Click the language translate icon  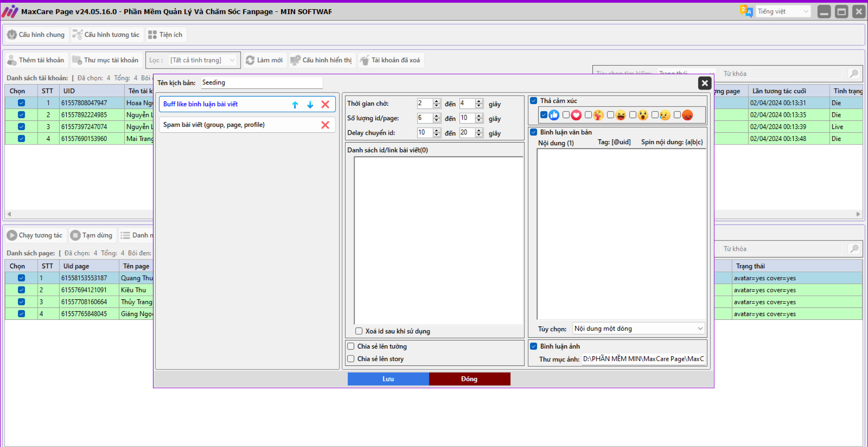pyautogui.click(x=746, y=12)
